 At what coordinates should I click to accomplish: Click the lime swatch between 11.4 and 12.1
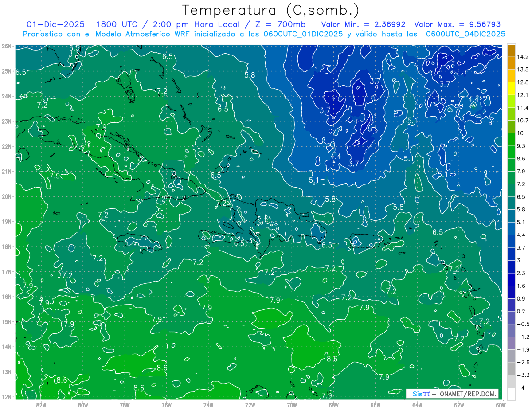(511, 102)
